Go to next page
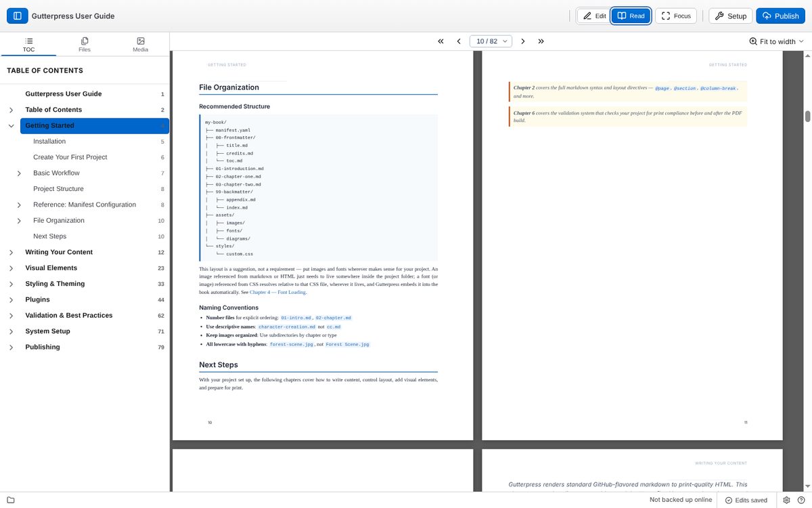This screenshot has height=508, width=812. click(523, 41)
